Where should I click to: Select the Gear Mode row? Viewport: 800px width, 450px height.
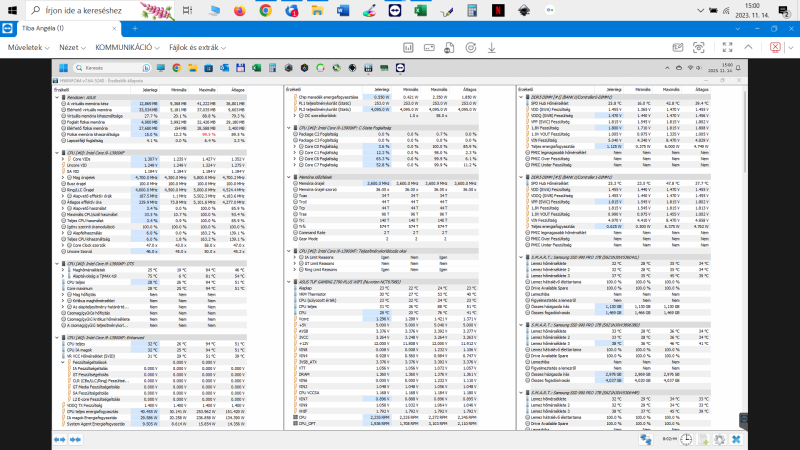point(385,239)
